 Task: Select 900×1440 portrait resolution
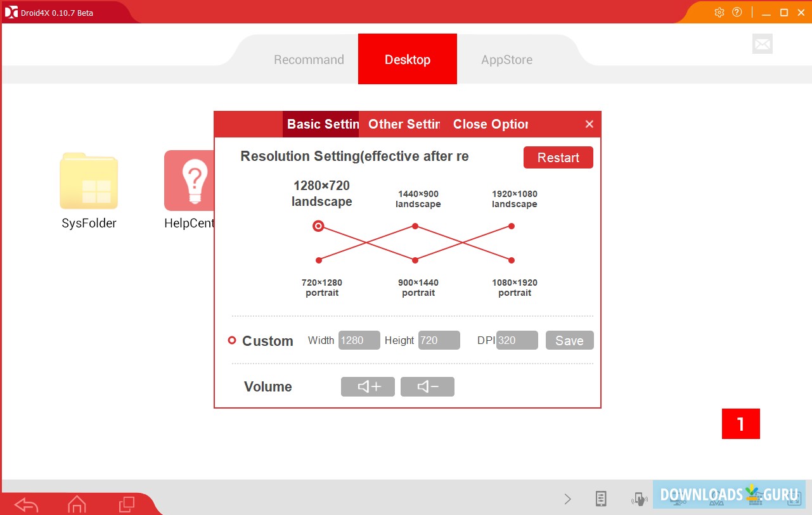point(415,260)
